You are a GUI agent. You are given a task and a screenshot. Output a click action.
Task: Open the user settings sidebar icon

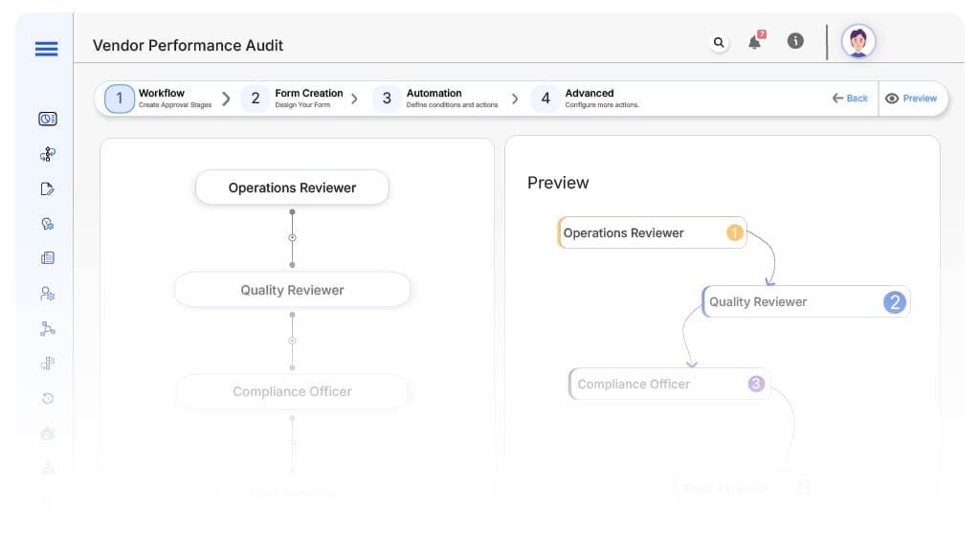(47, 294)
